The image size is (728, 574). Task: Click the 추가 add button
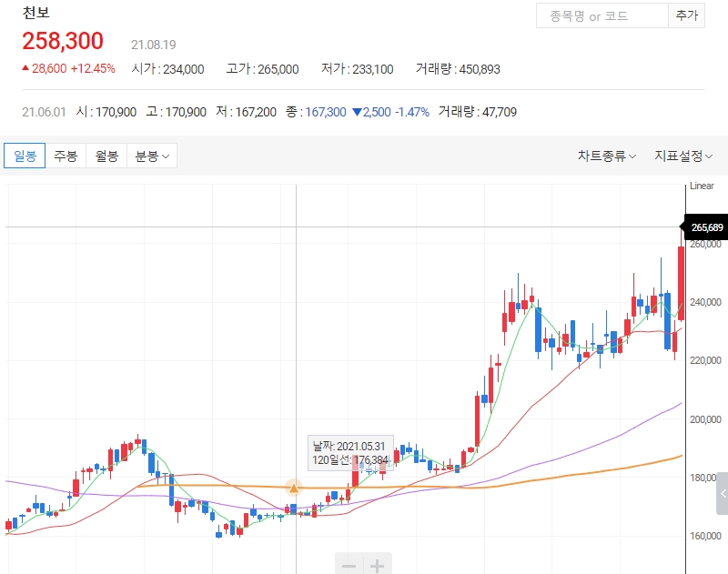click(687, 15)
